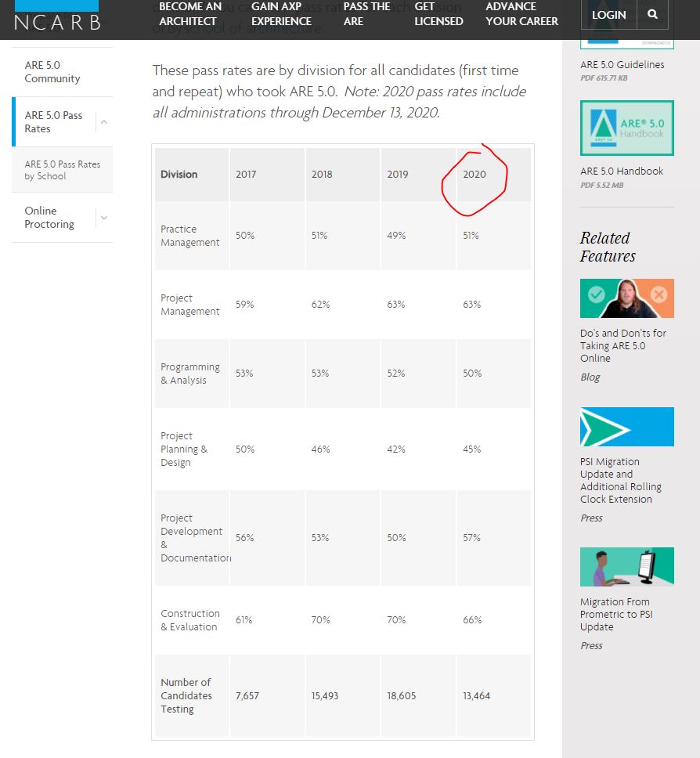The image size is (700, 758).
Task: Click the 18,605 candidates value
Action: tap(401, 695)
